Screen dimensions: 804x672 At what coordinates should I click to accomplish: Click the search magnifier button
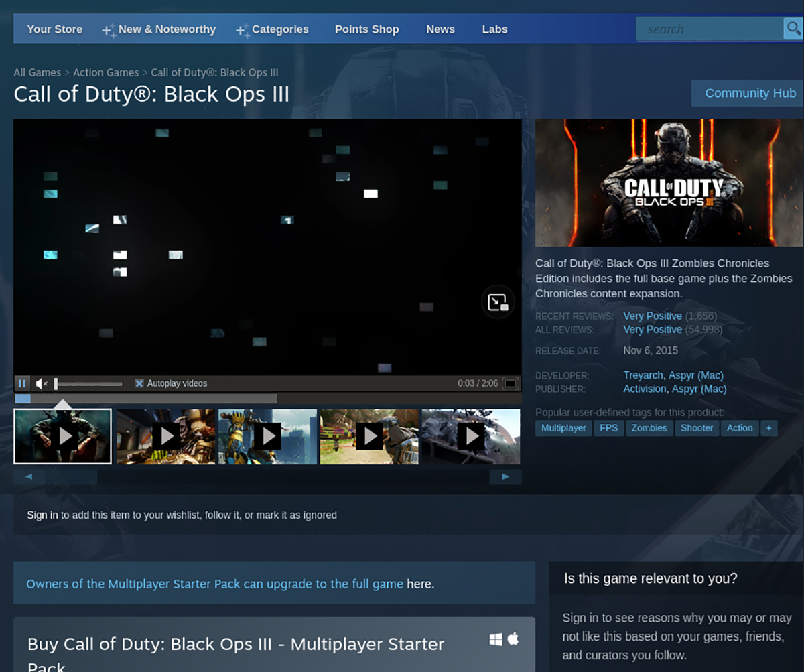[x=793, y=29]
